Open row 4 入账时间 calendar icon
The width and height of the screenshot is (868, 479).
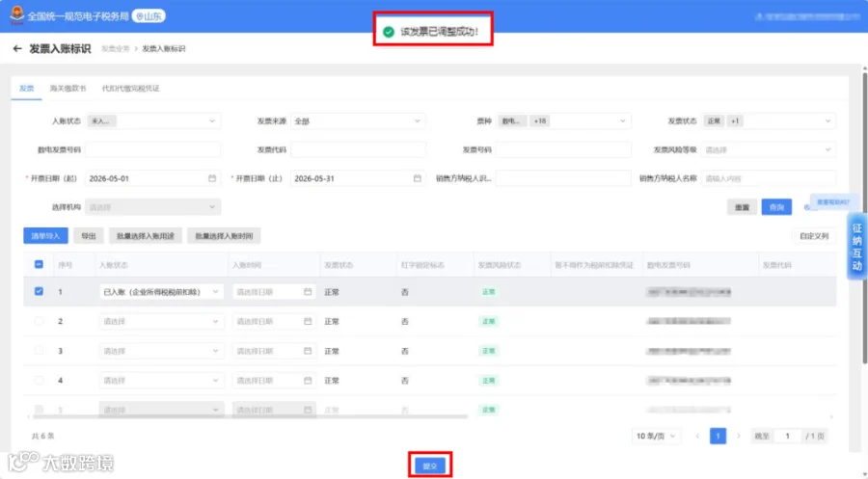click(308, 381)
